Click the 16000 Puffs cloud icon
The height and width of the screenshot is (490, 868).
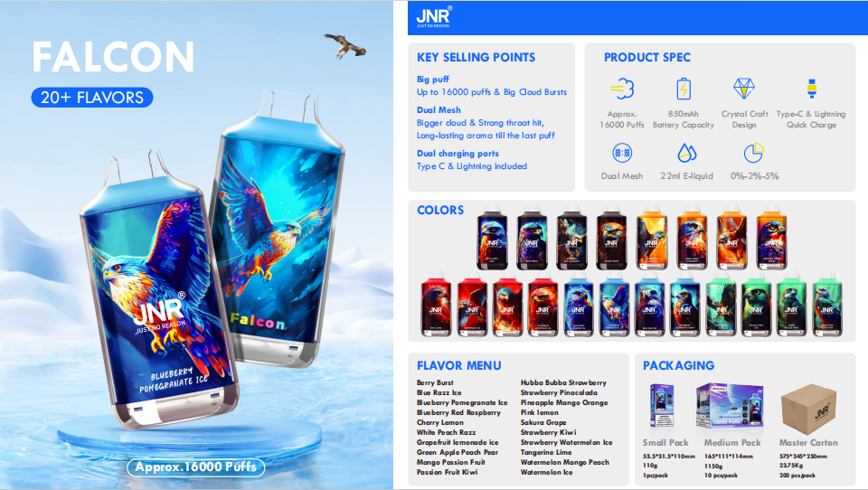[x=623, y=89]
